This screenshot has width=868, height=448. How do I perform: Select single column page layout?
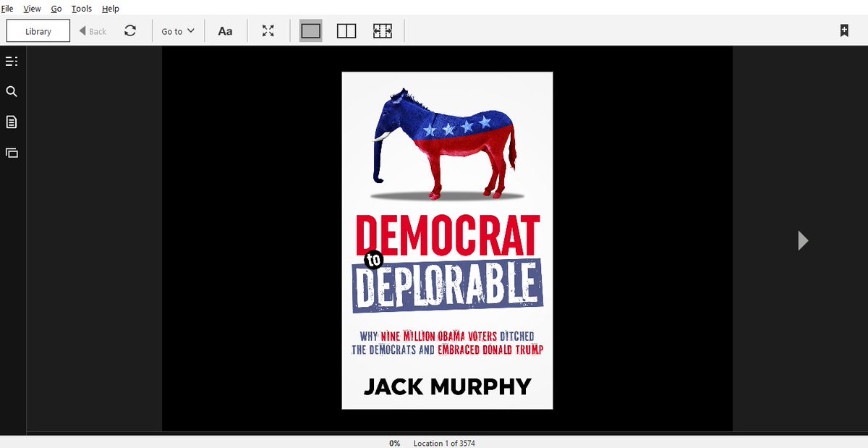point(311,31)
